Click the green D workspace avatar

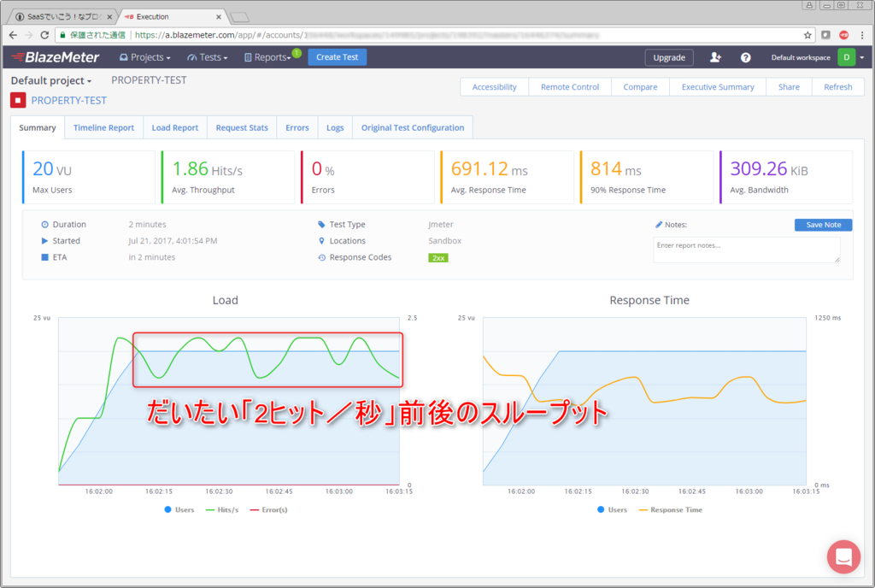coord(847,57)
